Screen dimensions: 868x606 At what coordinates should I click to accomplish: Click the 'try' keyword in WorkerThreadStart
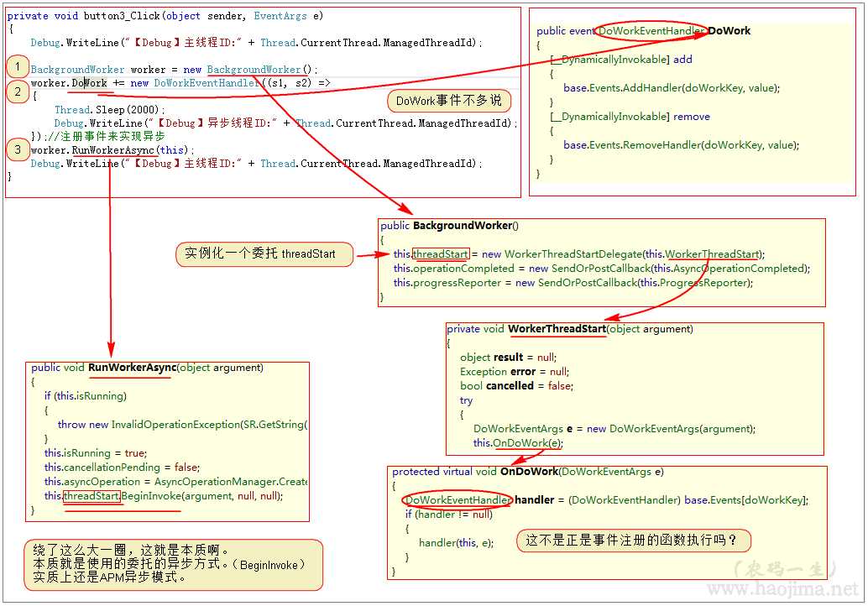(466, 400)
